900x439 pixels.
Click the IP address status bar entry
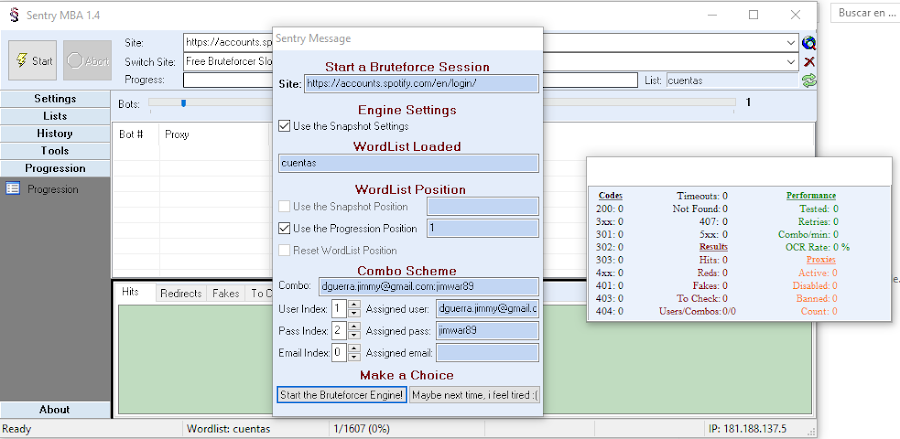click(748, 429)
